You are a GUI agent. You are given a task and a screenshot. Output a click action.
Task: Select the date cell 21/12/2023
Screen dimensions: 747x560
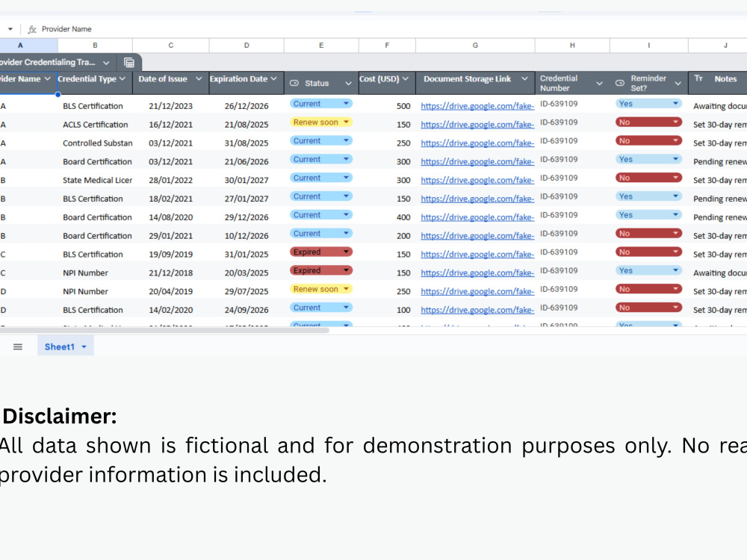click(170, 106)
